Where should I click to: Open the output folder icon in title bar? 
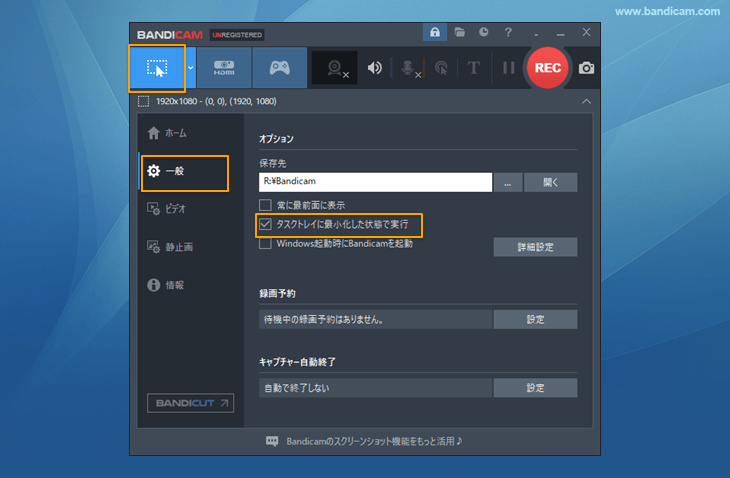pyautogui.click(x=460, y=32)
